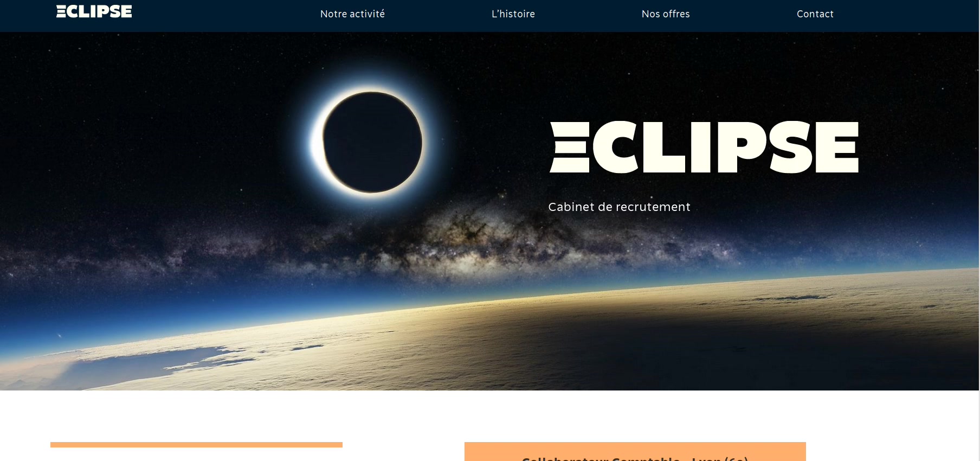Click the dark moon disc center
Viewport: 980px width, 461px height.
pyautogui.click(x=373, y=142)
